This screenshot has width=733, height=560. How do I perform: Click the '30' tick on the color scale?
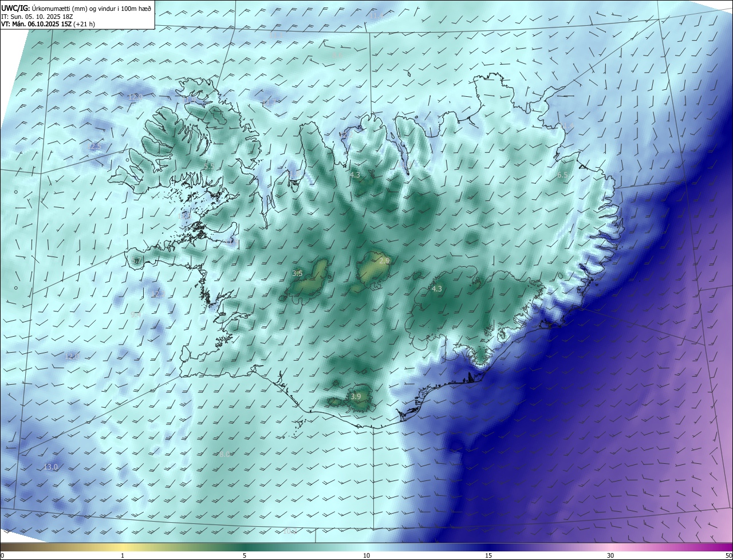(610, 555)
